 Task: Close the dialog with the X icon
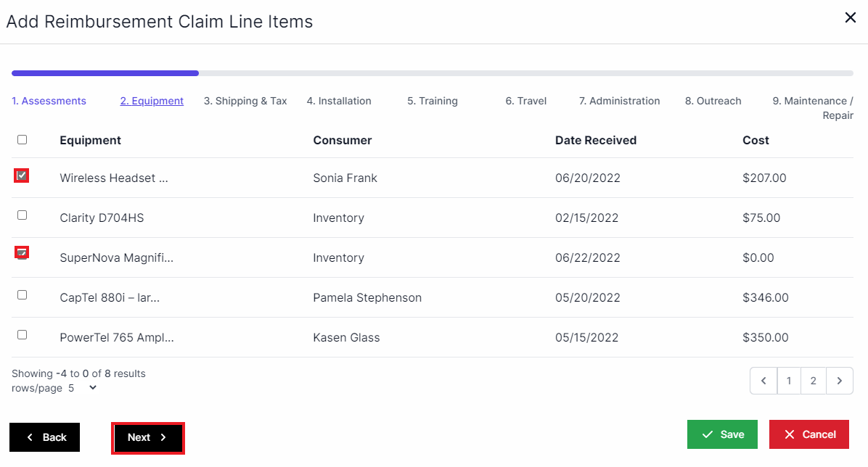point(850,17)
